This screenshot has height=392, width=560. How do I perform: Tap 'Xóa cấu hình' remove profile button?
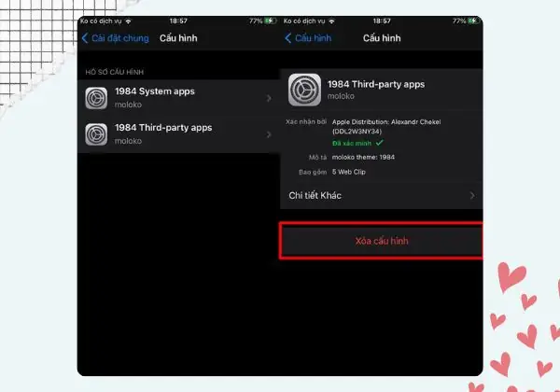pos(381,241)
